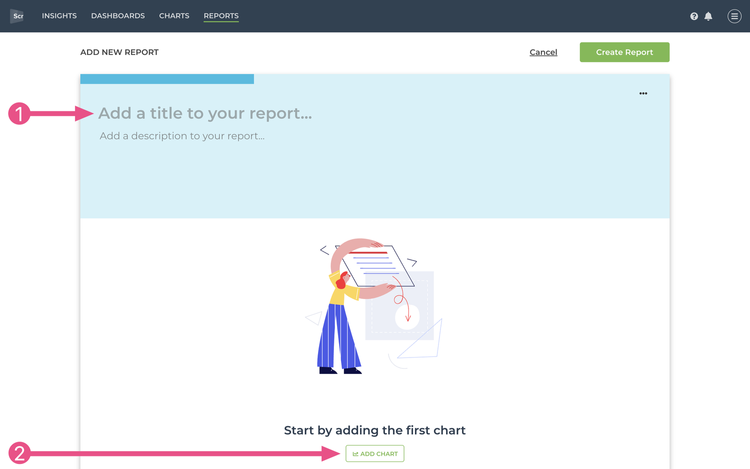This screenshot has height=469, width=750.
Task: Click the Scr app logo icon
Action: 17,16
